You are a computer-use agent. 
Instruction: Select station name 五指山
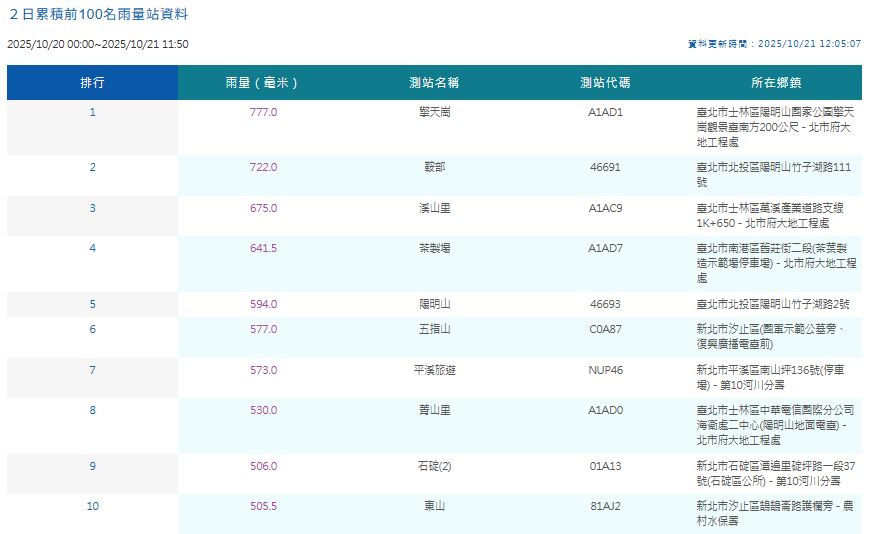[434, 329]
